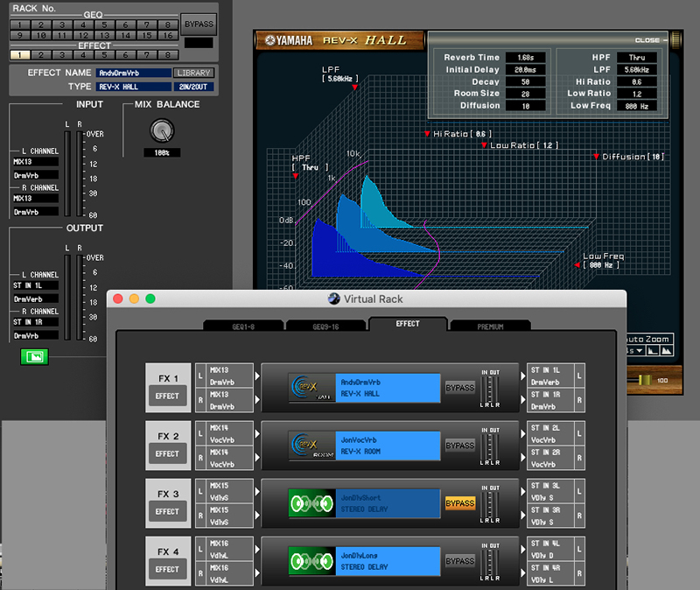The image size is (700, 590).
Task: Click the Yamaha logo in the REV-X window
Action: tap(289, 40)
